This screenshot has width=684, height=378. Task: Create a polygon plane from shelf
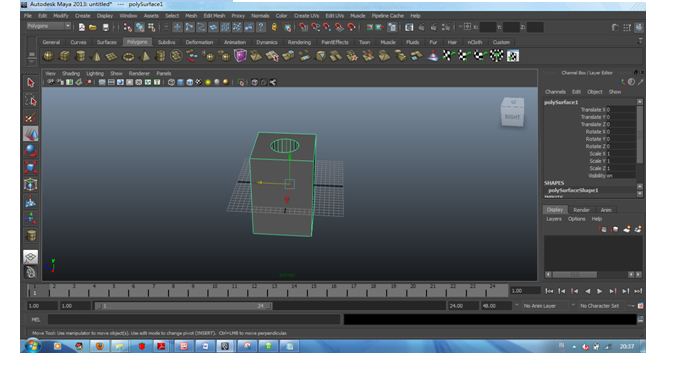point(112,56)
